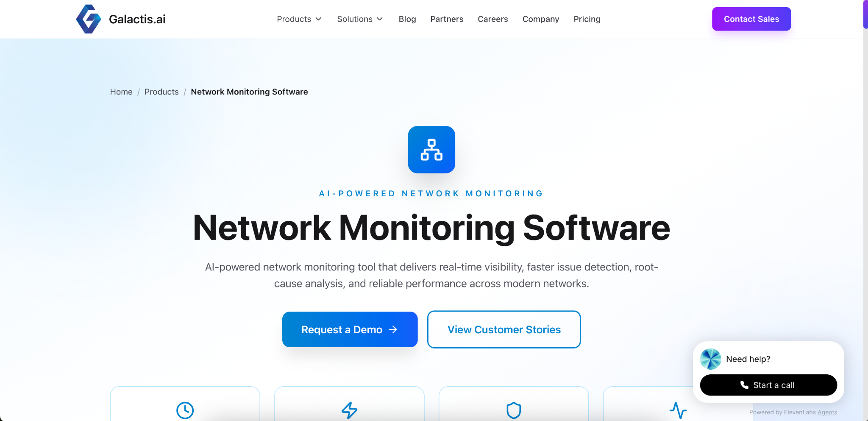Open View Customer Stories

504,329
